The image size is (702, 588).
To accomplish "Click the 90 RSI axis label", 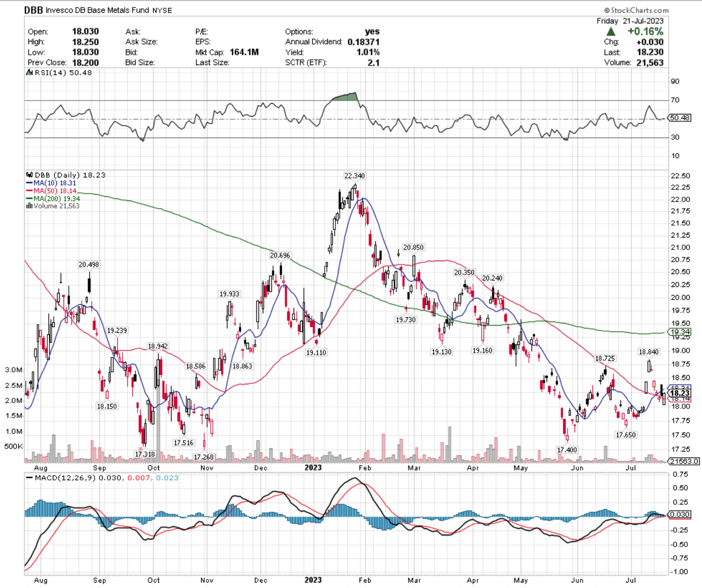I will coord(675,81).
